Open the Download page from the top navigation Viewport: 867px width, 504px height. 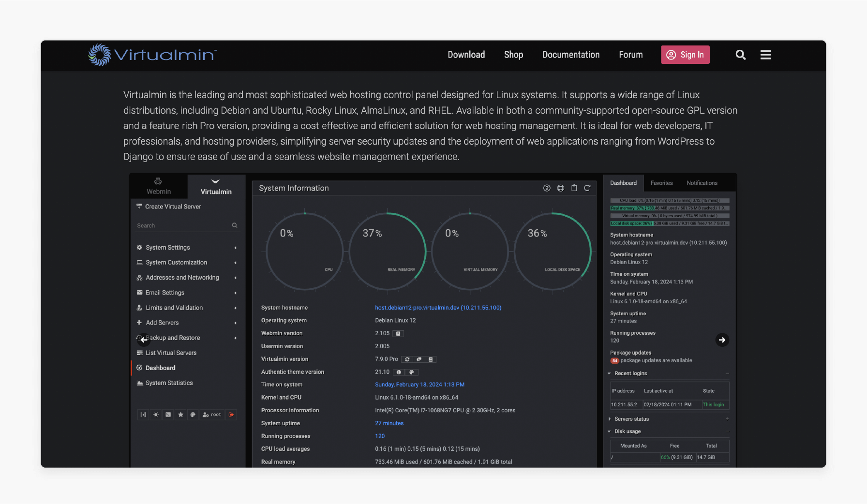pos(466,55)
